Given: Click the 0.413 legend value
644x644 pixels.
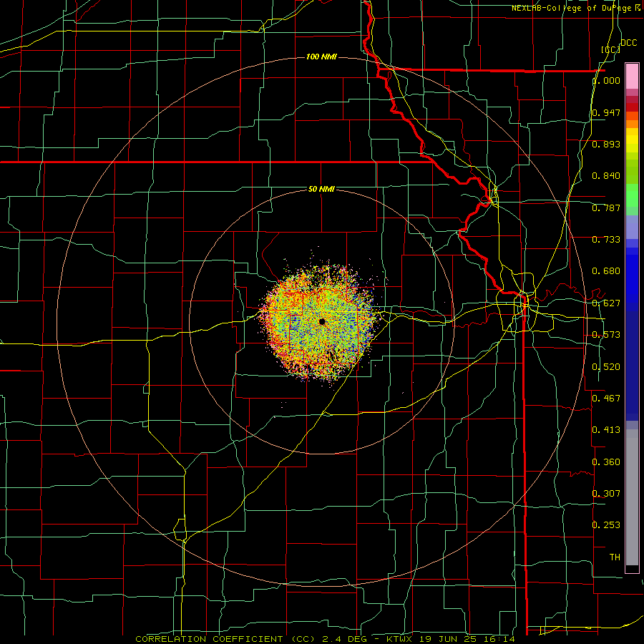Looking at the screenshot, I should point(606,430).
